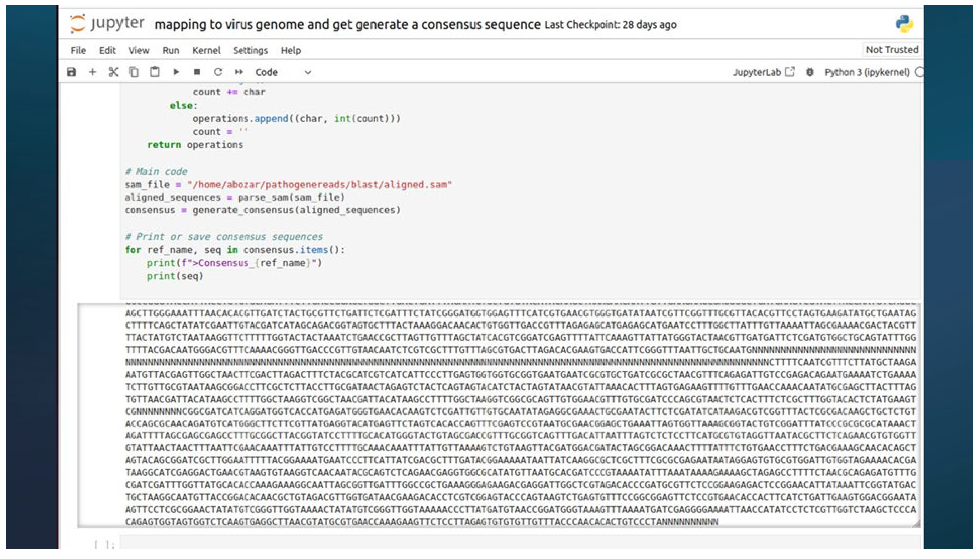Cut the selected cell with the scissors icon
Screen dimensions: 980x559
pos(113,71)
